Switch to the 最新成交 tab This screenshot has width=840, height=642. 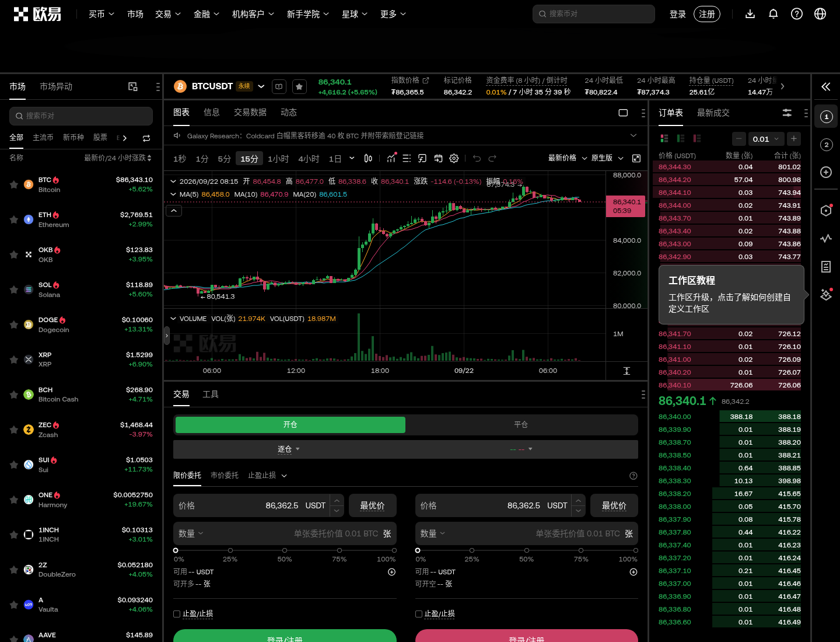tap(713, 113)
